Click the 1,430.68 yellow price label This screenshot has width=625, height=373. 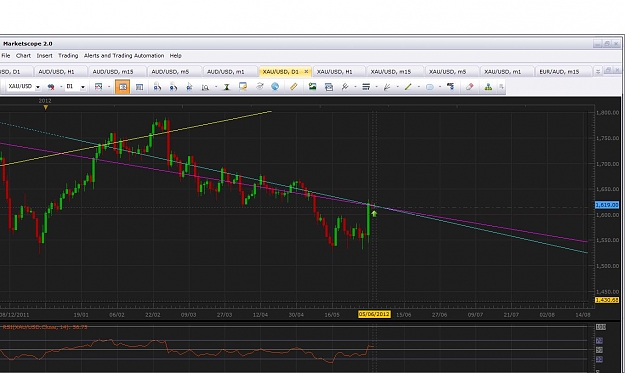607,300
